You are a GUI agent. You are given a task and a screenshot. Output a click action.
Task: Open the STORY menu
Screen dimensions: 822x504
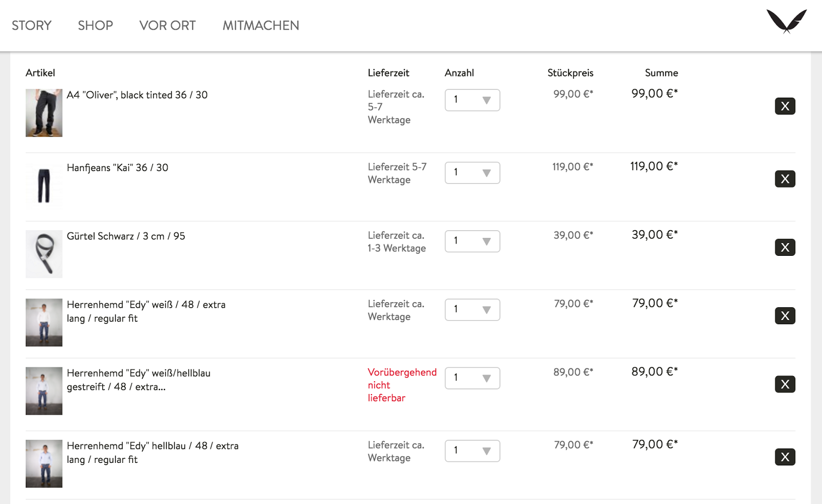pos(32,26)
